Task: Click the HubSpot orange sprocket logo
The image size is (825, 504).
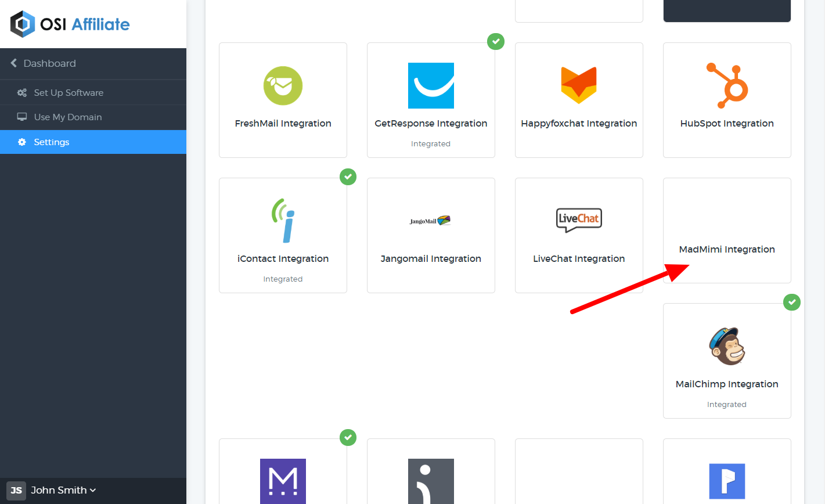Action: [727, 85]
